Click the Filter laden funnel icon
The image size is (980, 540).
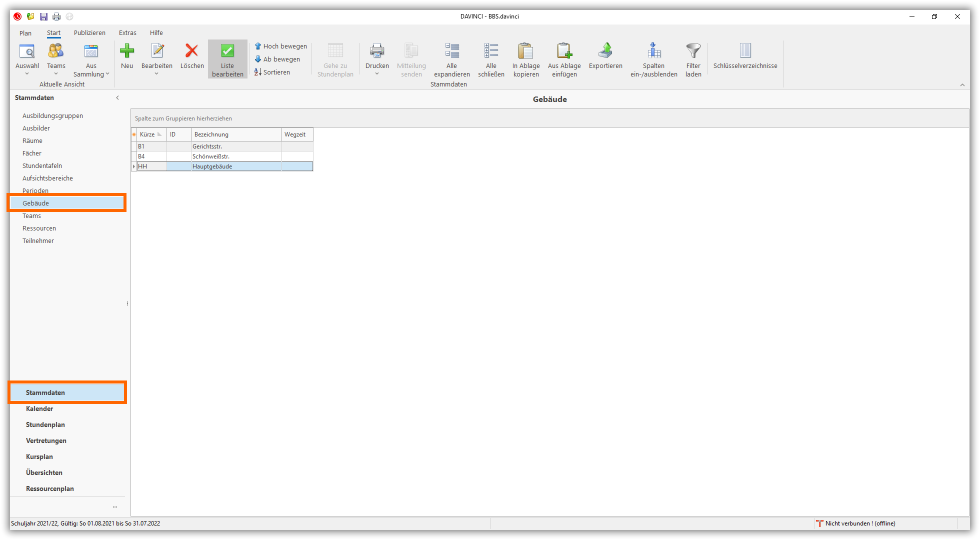[x=693, y=51]
